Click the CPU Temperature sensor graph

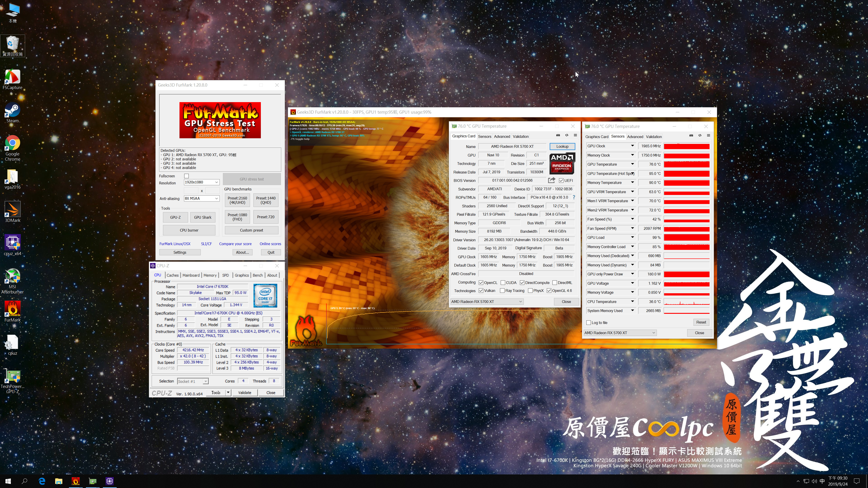(687, 302)
